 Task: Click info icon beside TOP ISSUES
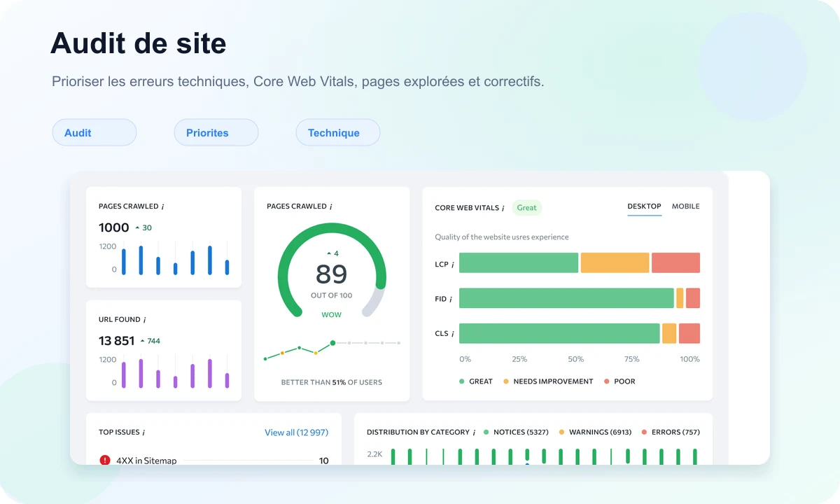[144, 433]
